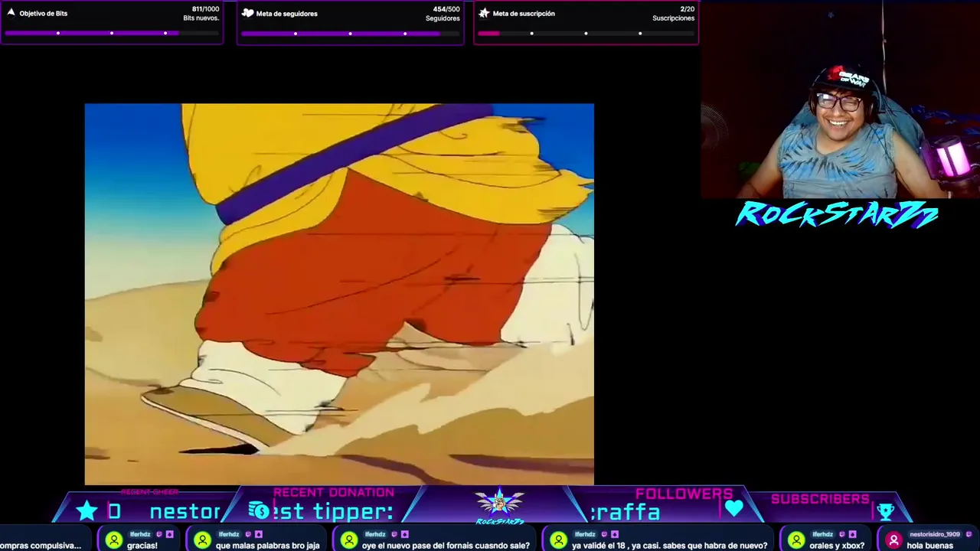The image size is (980, 551).
Task: Click the 'orales y xbox?' chat message
Action: [837, 546]
